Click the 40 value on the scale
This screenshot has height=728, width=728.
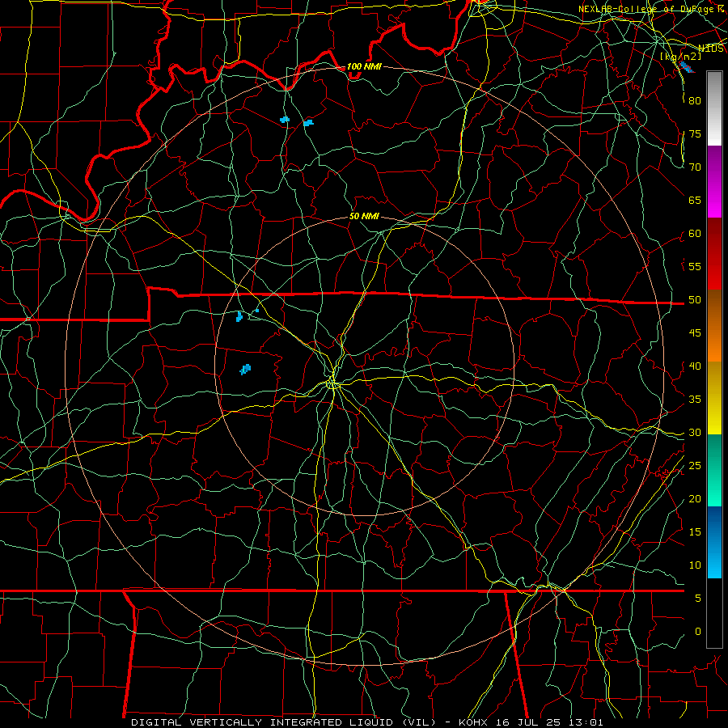pos(695,366)
